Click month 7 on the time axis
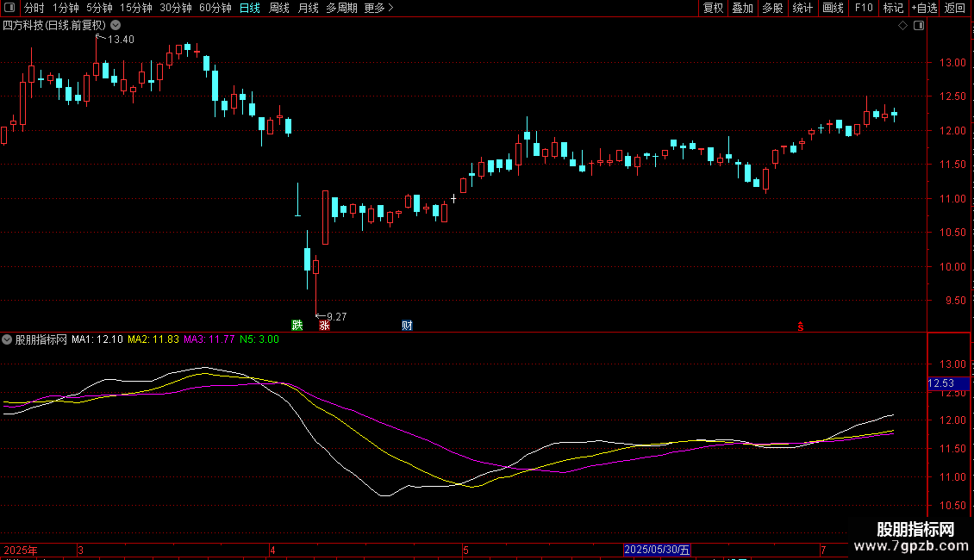Screen dimensions: 974x560 [x=823, y=550]
